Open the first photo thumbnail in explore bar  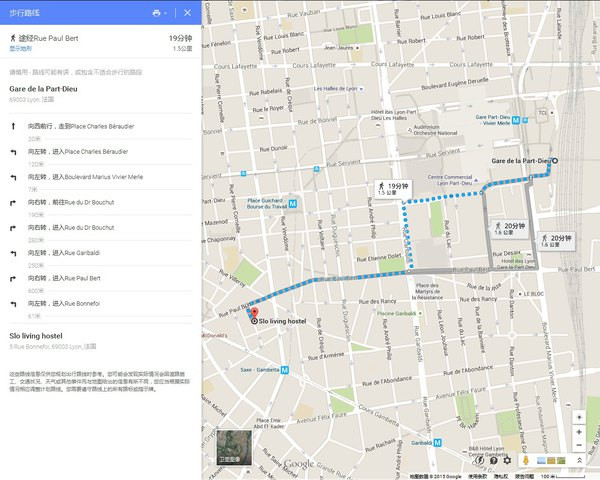541,460
